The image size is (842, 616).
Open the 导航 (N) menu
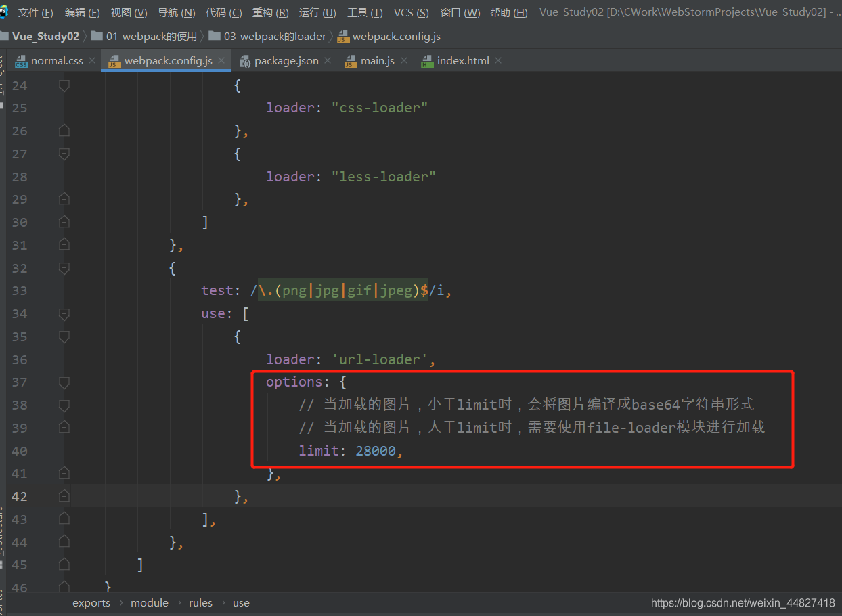click(176, 13)
